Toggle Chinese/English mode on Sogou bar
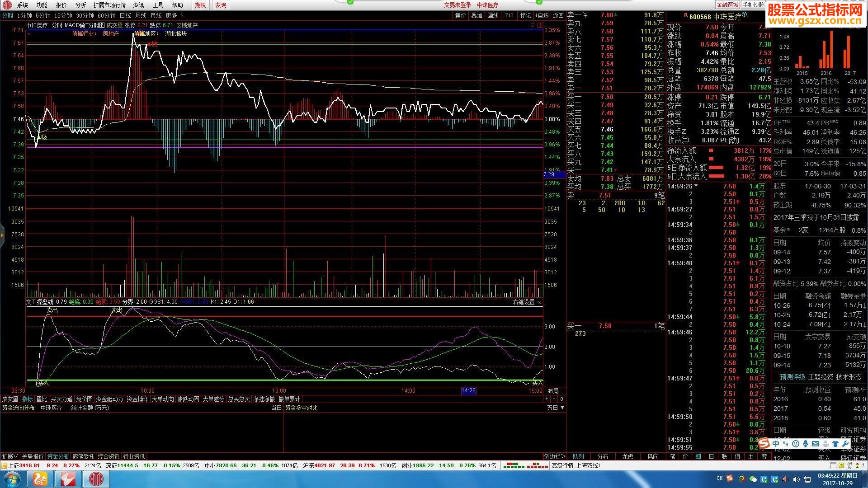The width and height of the screenshot is (868, 488). [776, 444]
